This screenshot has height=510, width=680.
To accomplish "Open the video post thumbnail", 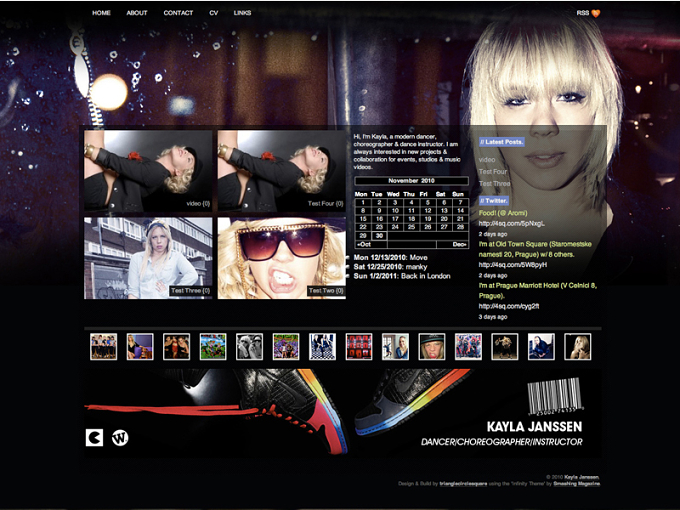I will pyautogui.click(x=148, y=171).
